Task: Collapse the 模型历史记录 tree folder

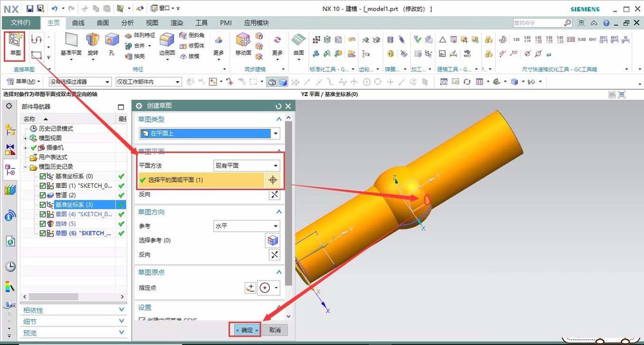Action: click(26, 167)
